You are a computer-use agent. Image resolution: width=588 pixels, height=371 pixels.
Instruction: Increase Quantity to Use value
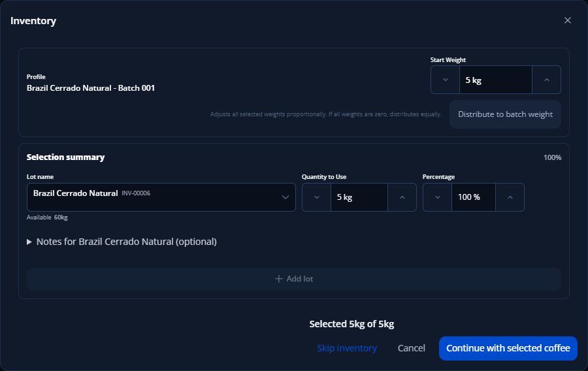402,197
